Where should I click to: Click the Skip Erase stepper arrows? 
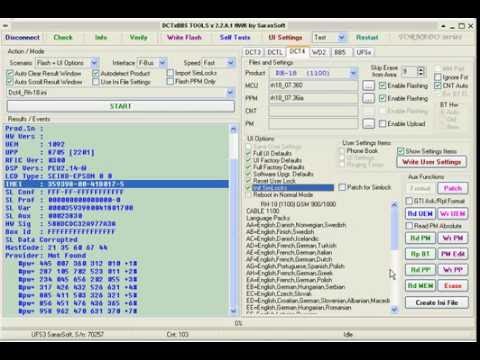(x=421, y=71)
